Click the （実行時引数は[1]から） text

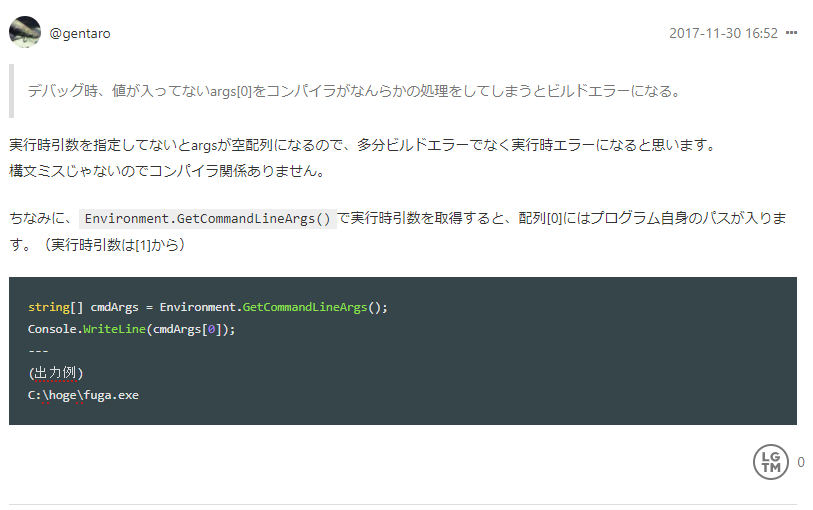114,245
